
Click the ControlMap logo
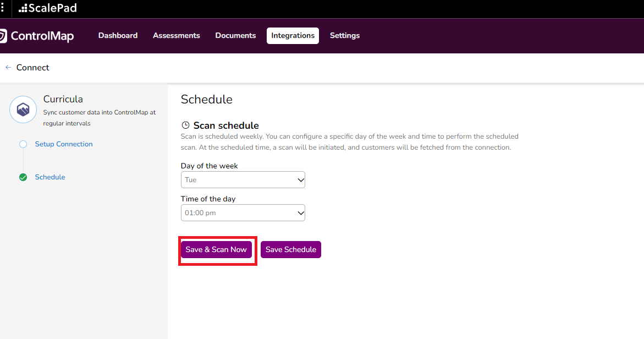pos(37,36)
